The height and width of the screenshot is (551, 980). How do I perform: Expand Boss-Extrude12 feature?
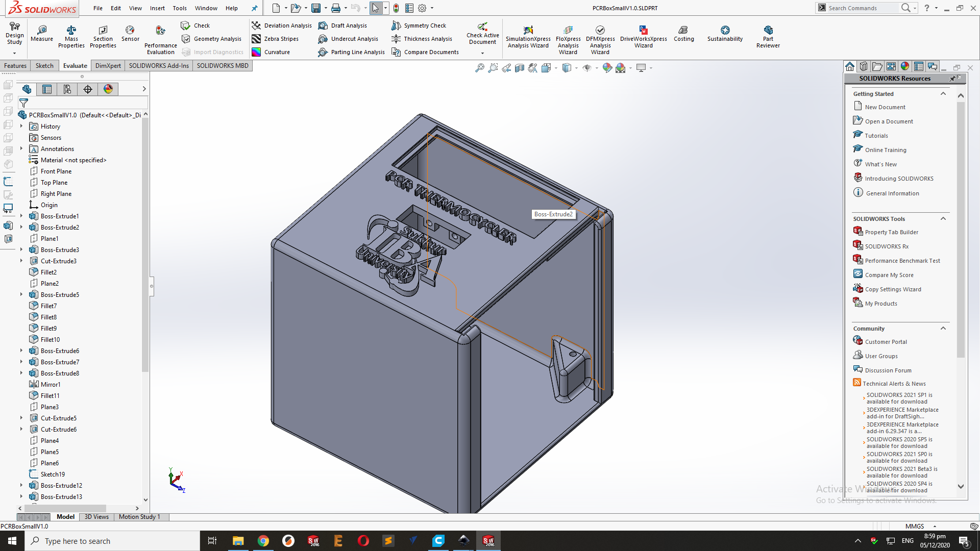(21, 485)
